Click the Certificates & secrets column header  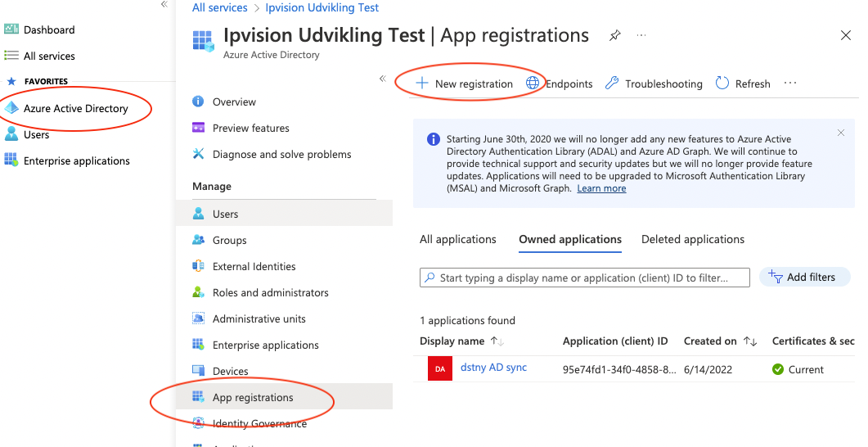[813, 341]
